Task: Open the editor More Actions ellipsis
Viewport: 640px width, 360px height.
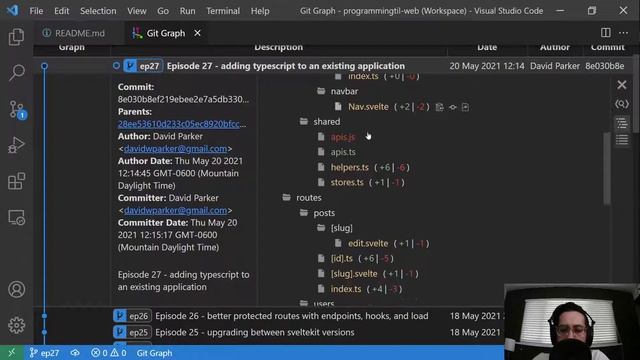Action: pyautogui.click(x=623, y=33)
